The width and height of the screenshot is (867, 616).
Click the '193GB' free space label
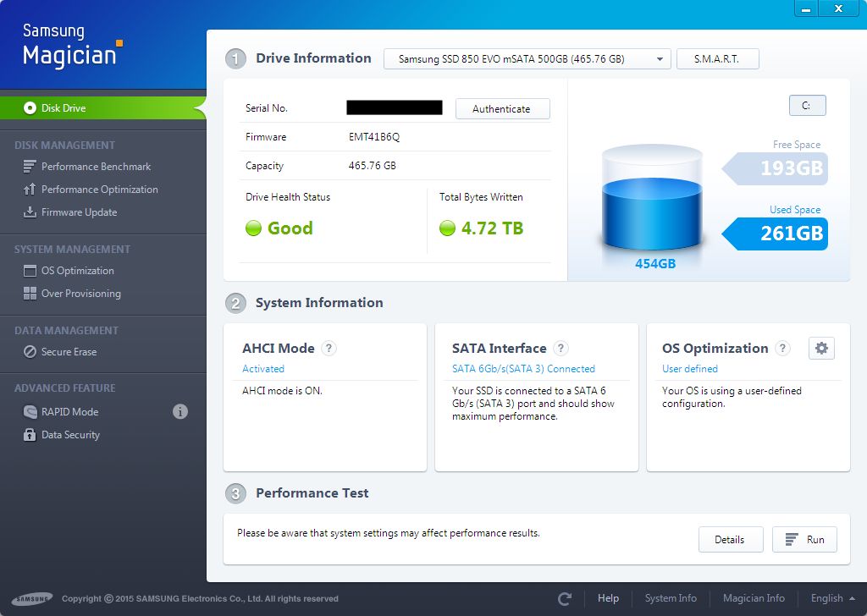pos(792,168)
